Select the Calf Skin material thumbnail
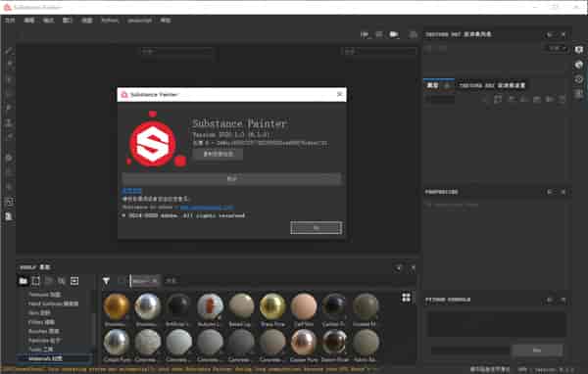Viewport: 588px width, 374px height. (x=304, y=307)
